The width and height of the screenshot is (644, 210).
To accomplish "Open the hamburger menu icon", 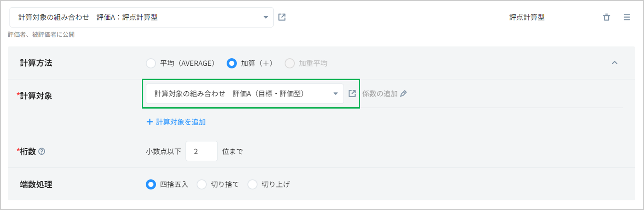I will [x=627, y=17].
